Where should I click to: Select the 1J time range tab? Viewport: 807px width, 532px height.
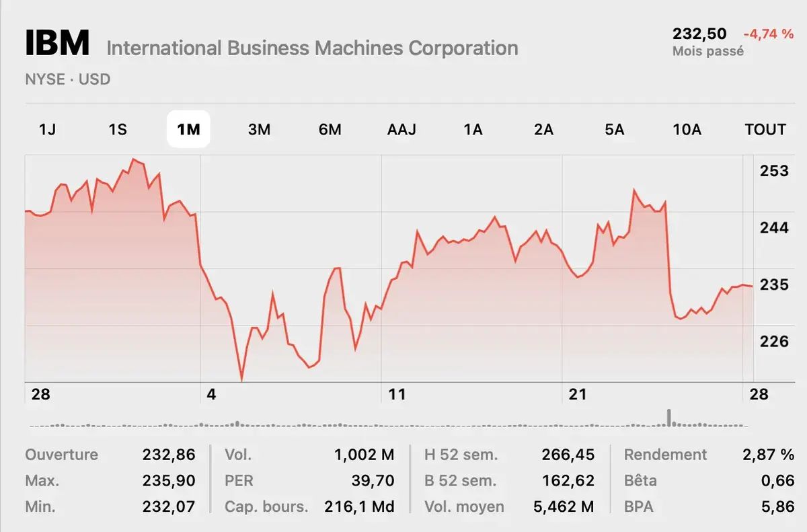[x=48, y=129]
